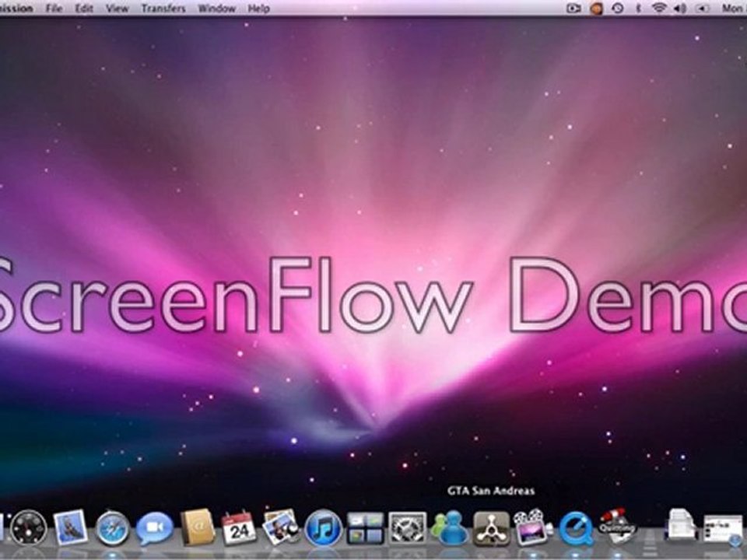The image size is (747, 560).
Task: Open the File menu
Action: (x=54, y=9)
